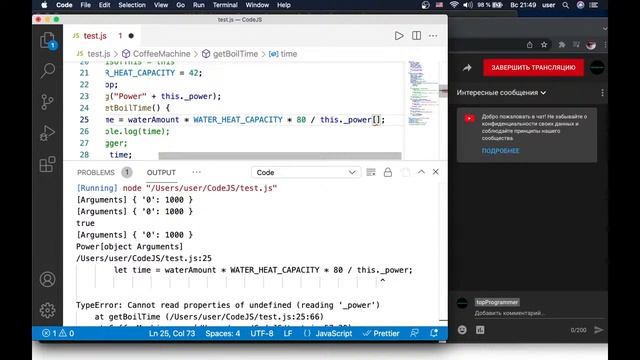Screen dimensions: 640x360
Task: Click Ln 25, Col 73 in the status bar
Action: pyautogui.click(x=172, y=333)
